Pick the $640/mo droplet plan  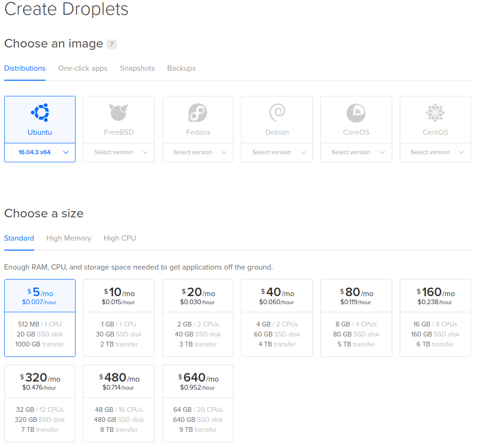click(x=198, y=403)
